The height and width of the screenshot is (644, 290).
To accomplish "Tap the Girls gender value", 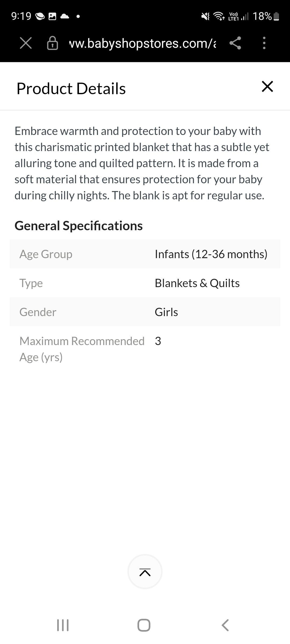I will (x=166, y=312).
